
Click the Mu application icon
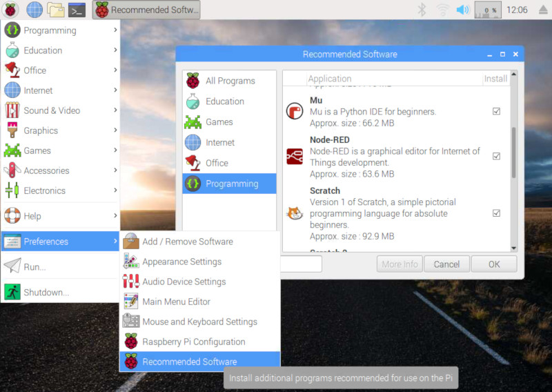pyautogui.click(x=295, y=111)
